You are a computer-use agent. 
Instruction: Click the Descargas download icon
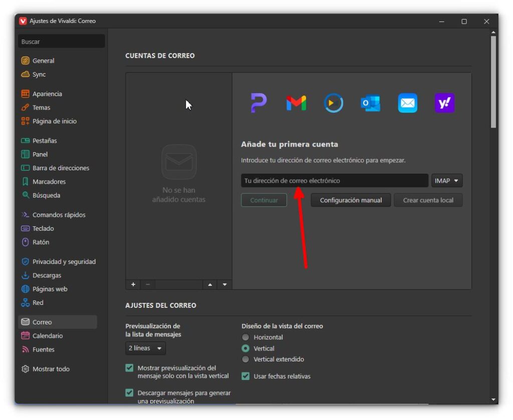[25, 275]
